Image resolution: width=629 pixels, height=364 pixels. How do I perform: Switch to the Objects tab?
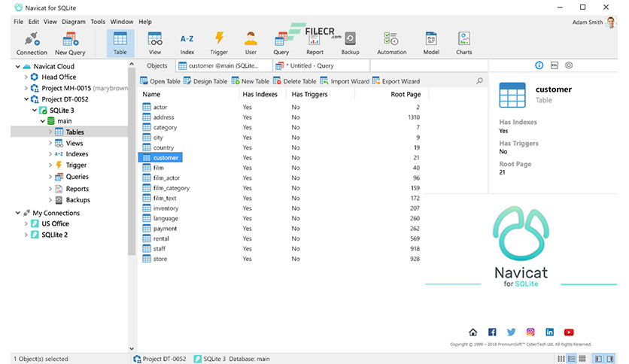pos(156,65)
